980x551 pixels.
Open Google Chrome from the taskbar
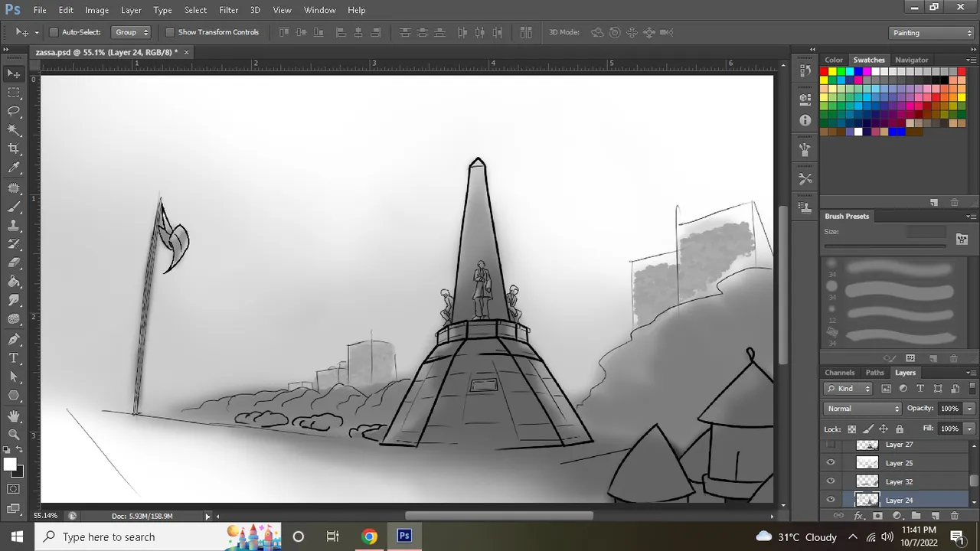[369, 536]
